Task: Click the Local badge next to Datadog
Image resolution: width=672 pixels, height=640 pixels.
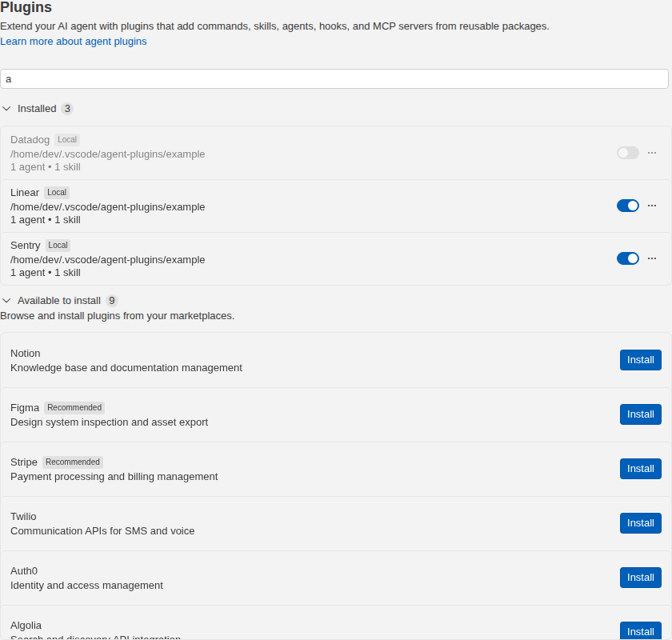Action: click(x=67, y=140)
